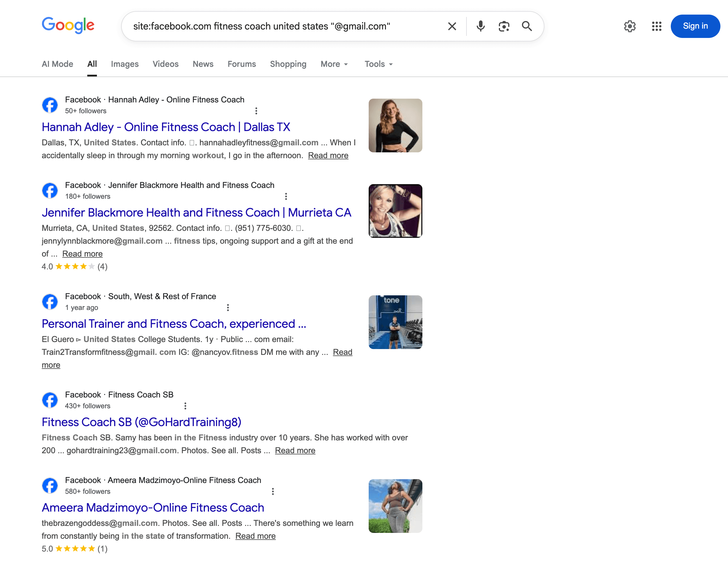Open Jennifer Blackmore Health and Fitness Coach link
The image size is (728, 565).
pos(197,212)
